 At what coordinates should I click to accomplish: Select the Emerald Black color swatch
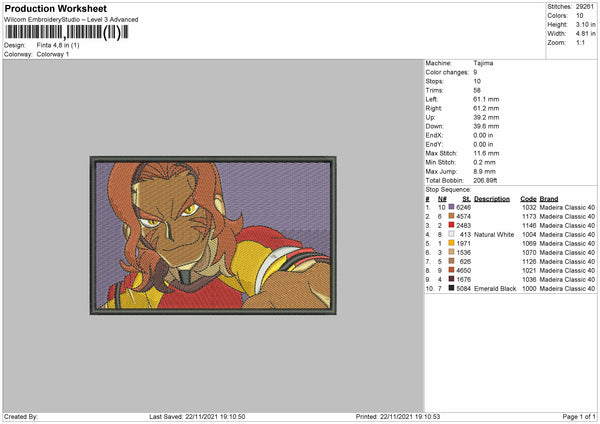pos(451,289)
